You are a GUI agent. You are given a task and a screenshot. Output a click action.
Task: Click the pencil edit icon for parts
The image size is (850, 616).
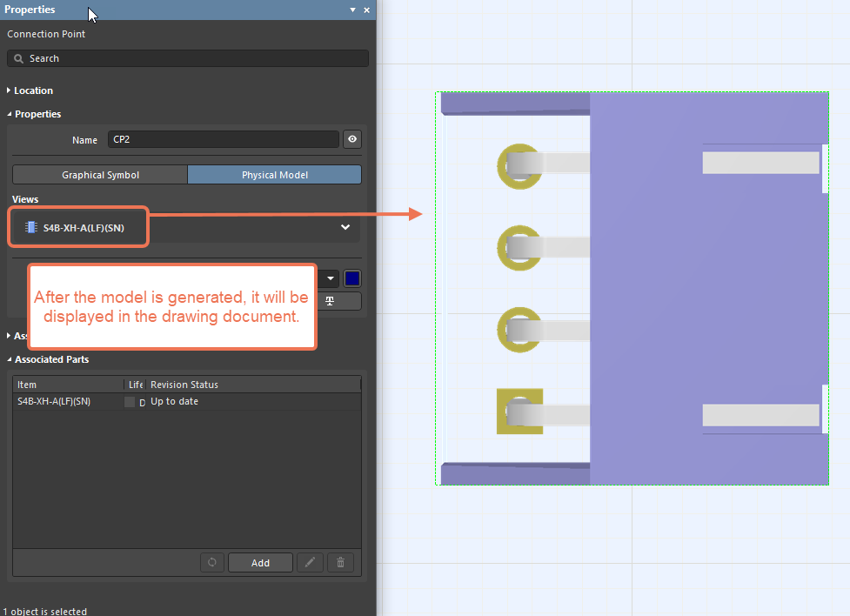pos(310,563)
